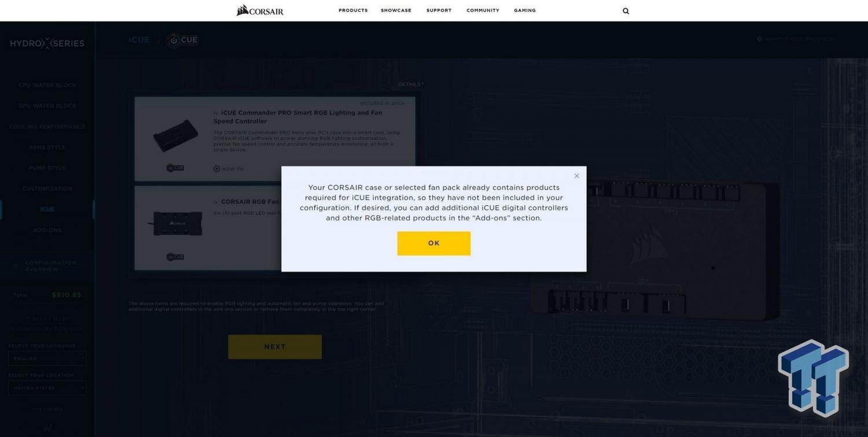
Task: Click the 'Included in price' label
Action: [x=382, y=103]
